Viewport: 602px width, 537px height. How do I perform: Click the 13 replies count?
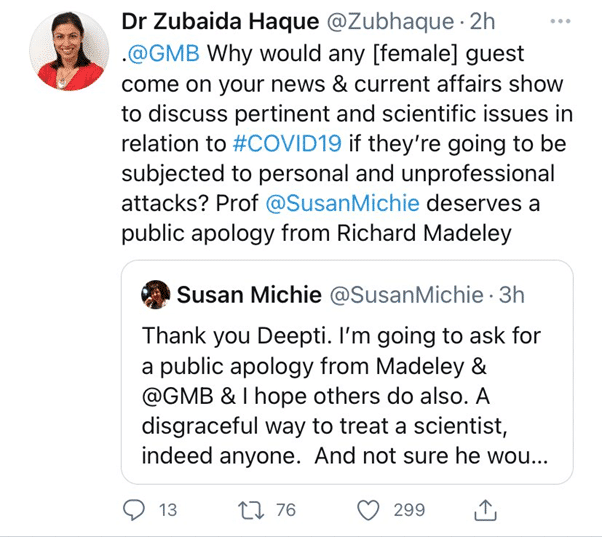tap(168, 510)
